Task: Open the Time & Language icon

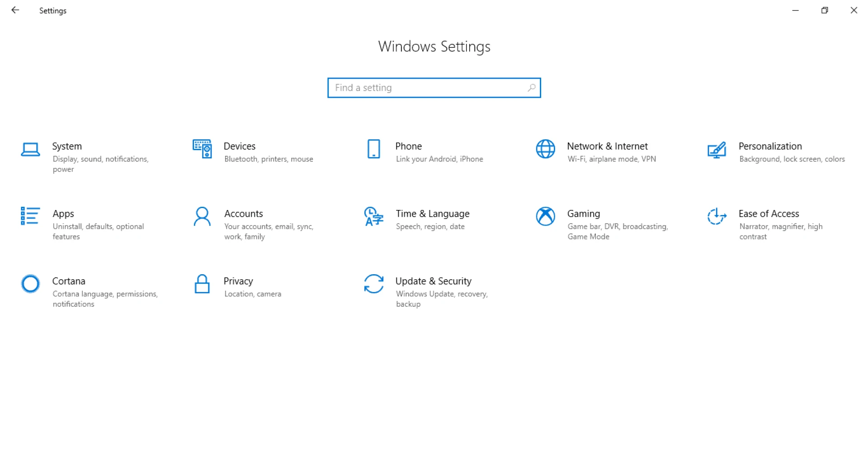Action: [x=373, y=216]
